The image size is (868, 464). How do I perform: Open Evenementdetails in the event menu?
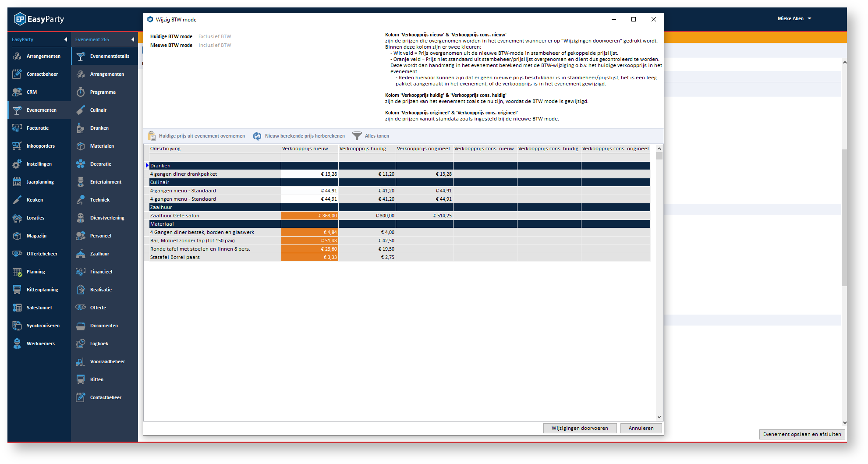[x=109, y=56]
